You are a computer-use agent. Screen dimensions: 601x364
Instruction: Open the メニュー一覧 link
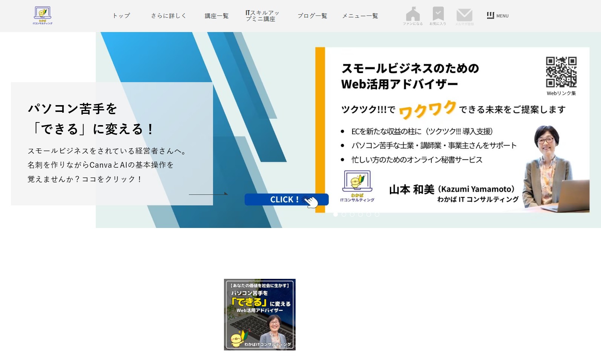tap(360, 16)
